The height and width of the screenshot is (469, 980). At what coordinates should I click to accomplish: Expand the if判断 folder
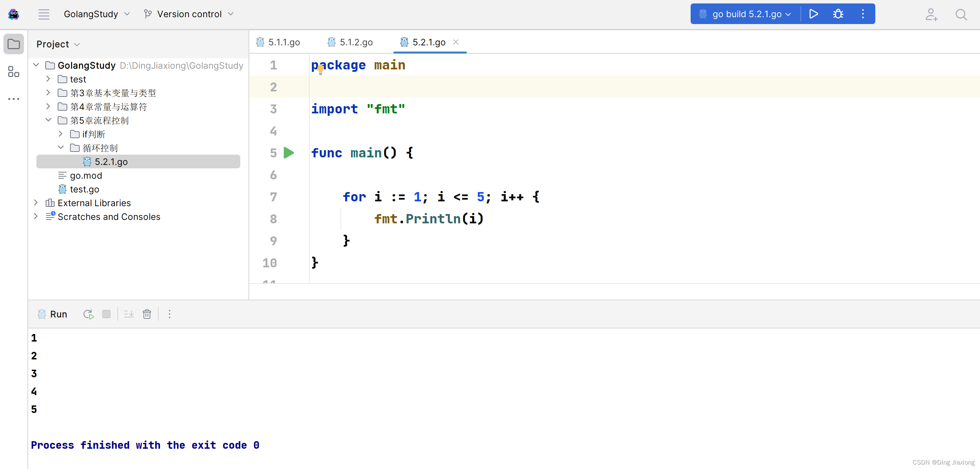60,134
